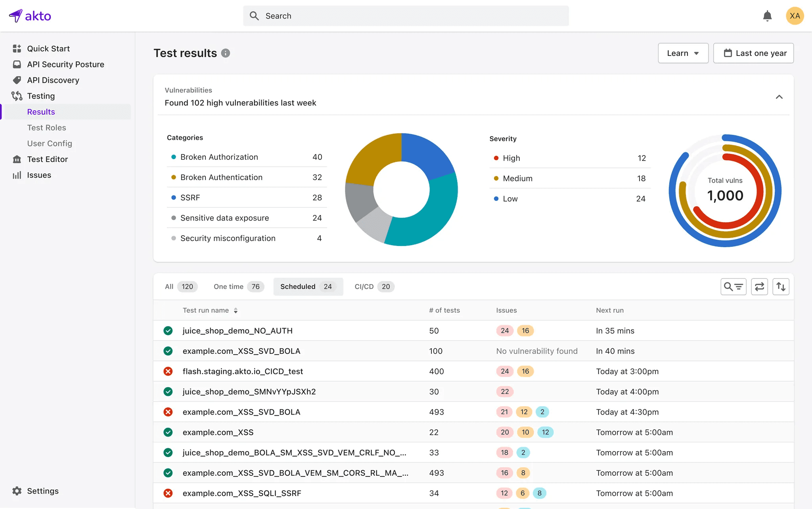This screenshot has width=812, height=509.
Task: Click the Security misconfiguration category row
Action: coord(247,238)
